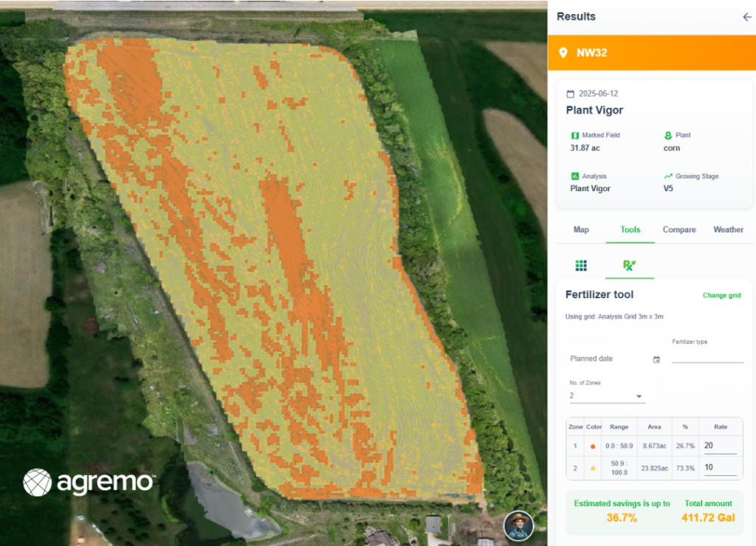Click the yellow Zone 2 color dot
The image size is (756, 546).
(x=593, y=468)
